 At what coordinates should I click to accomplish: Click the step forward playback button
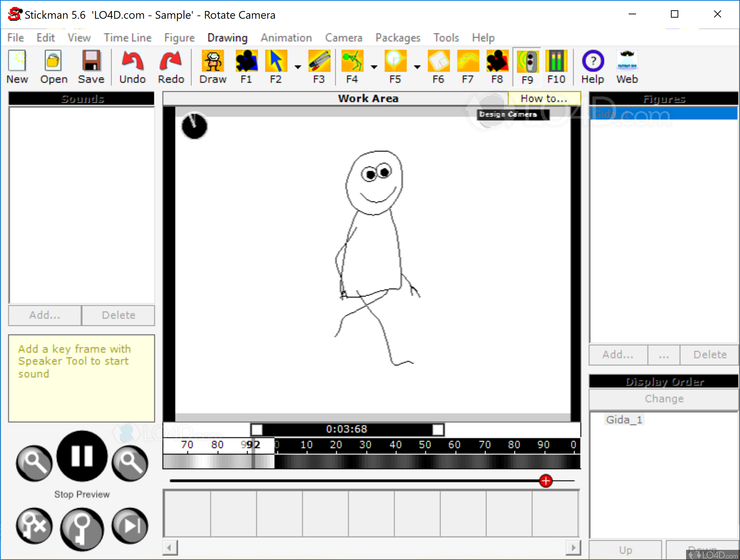129,525
